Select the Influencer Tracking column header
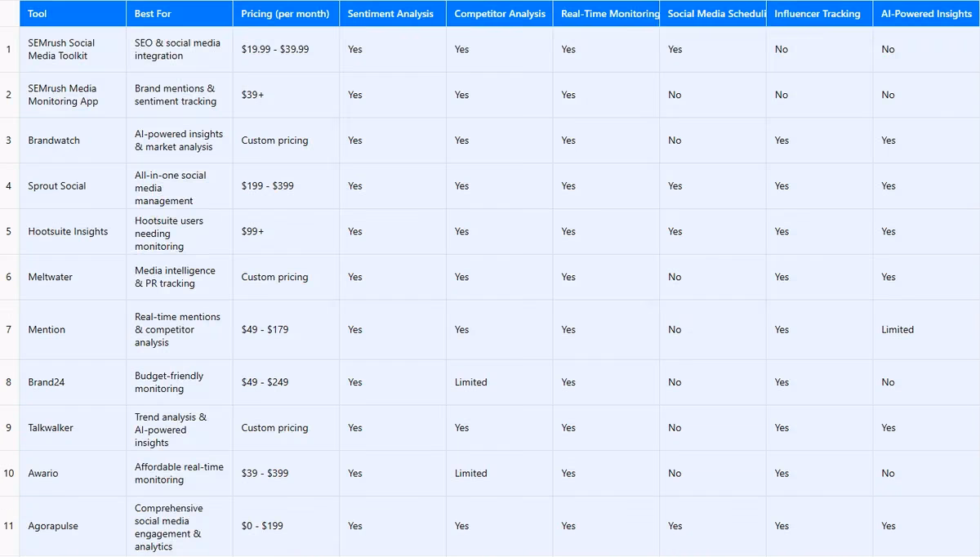The height and width of the screenshot is (557, 980). tap(819, 14)
